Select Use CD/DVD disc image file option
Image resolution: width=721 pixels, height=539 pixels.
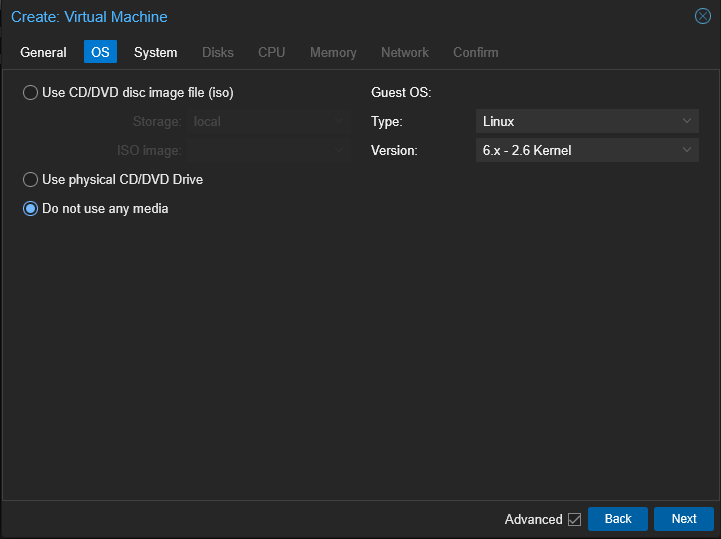pos(30,93)
